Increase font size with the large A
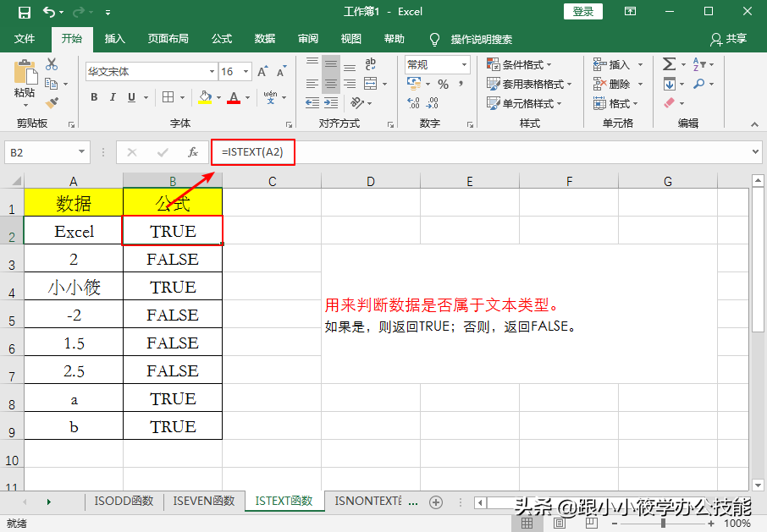 point(262,72)
